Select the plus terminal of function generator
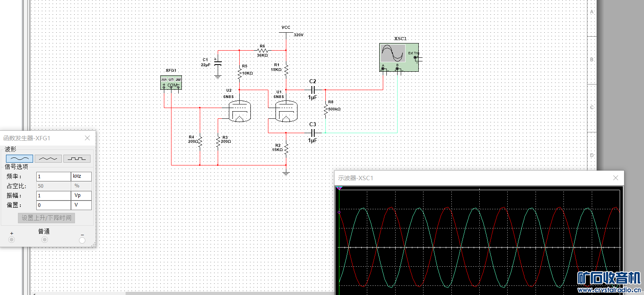This screenshot has height=295, width=644. point(12,240)
